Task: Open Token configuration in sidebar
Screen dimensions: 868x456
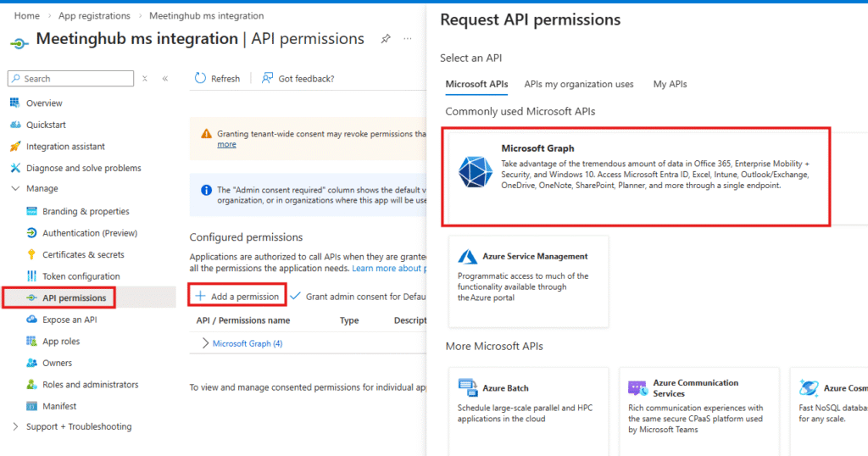Action: [81, 276]
